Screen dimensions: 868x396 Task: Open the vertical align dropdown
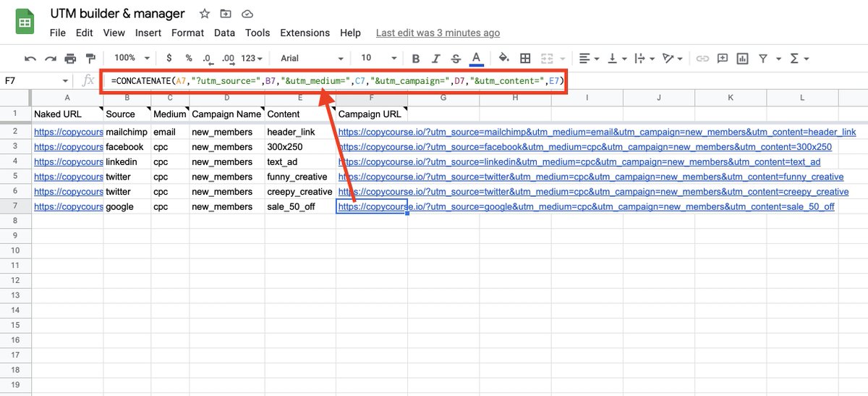pos(616,58)
